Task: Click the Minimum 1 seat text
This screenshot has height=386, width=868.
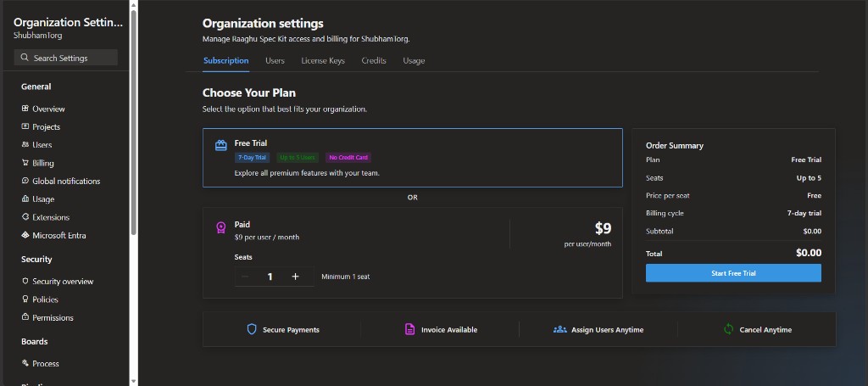Action: click(x=346, y=277)
